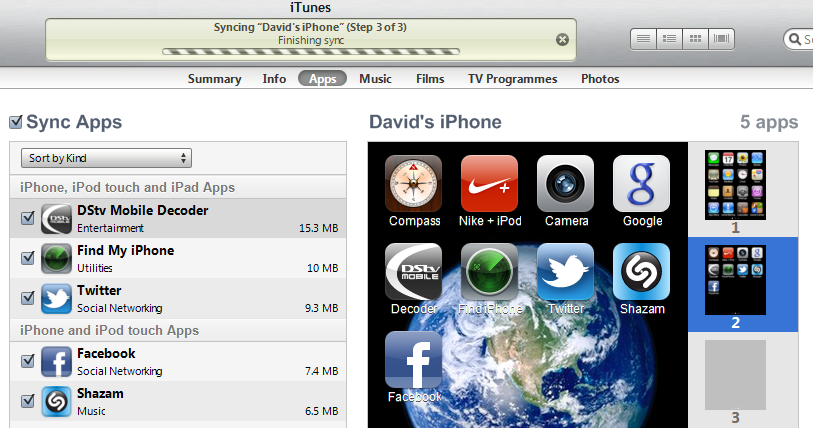Switch to the Music tab

(x=375, y=79)
